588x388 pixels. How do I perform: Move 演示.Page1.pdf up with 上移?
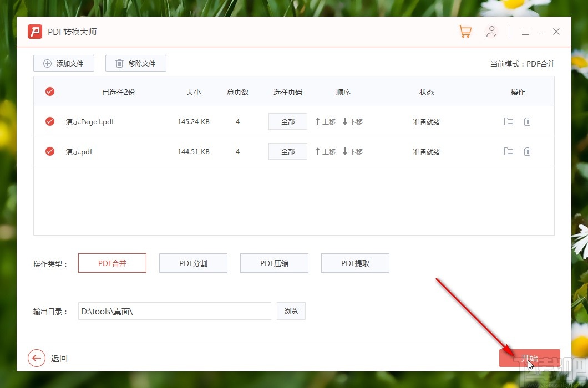click(325, 121)
